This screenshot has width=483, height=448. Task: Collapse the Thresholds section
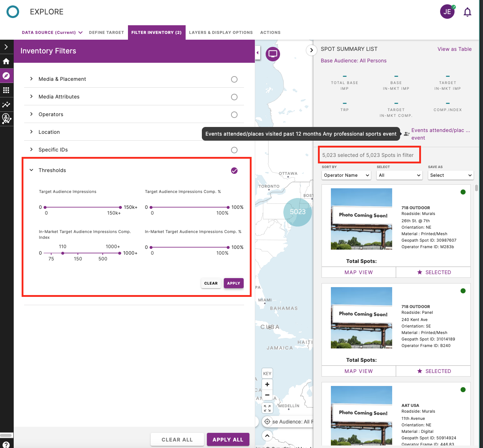(31, 170)
